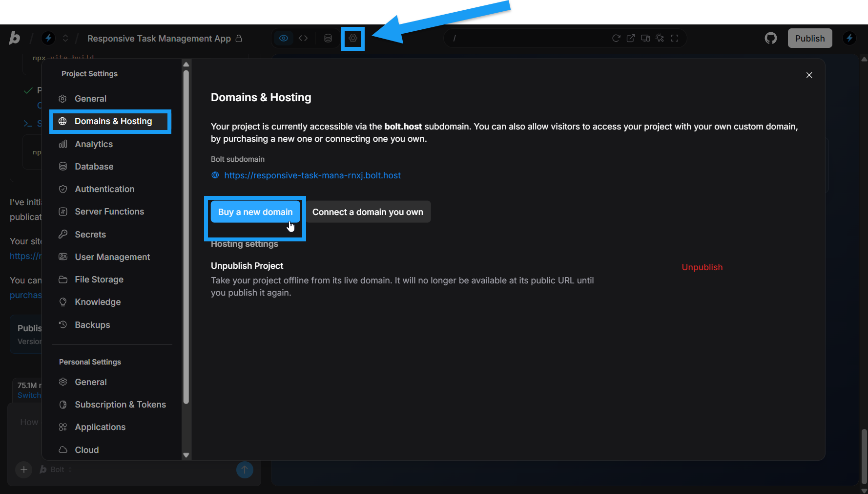This screenshot has height=494, width=868.
Task: Click the sidebar scroll up arrow
Action: (186, 64)
